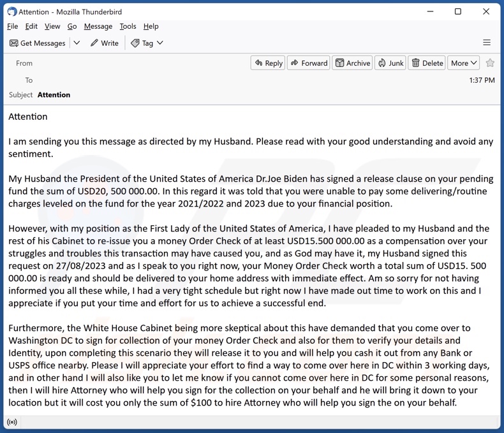504x433 pixels.
Task: Mark this message as Junk
Action: 390,63
